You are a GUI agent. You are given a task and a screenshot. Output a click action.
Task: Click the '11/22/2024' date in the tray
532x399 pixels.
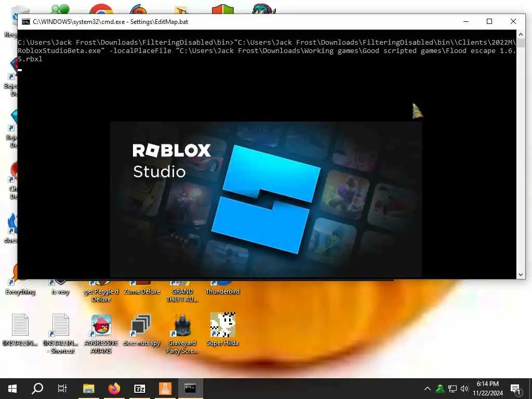488,393
